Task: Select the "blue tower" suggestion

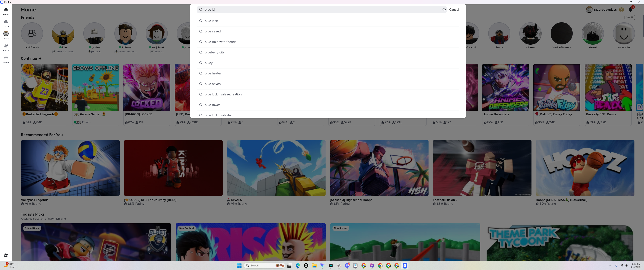Action: coord(328,105)
